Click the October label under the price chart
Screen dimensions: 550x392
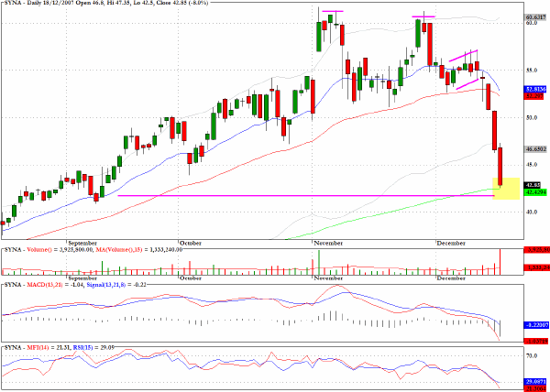point(192,243)
